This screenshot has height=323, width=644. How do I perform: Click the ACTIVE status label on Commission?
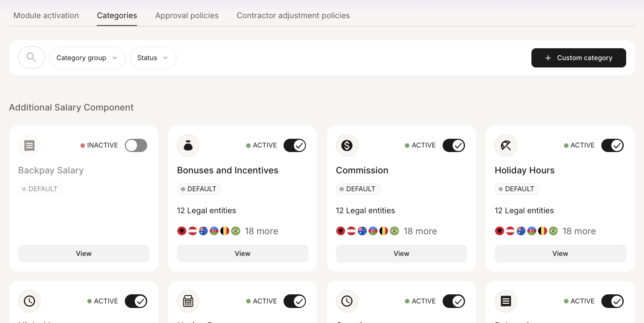[x=420, y=145]
